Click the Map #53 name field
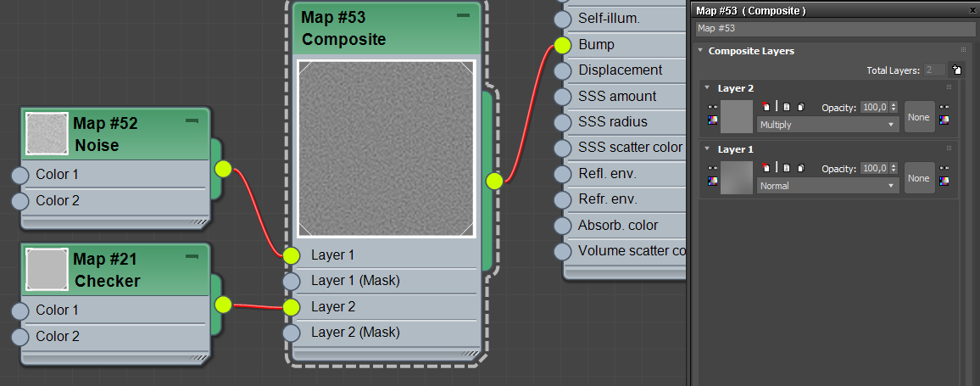Image resolution: width=980 pixels, height=386 pixels. (x=834, y=29)
